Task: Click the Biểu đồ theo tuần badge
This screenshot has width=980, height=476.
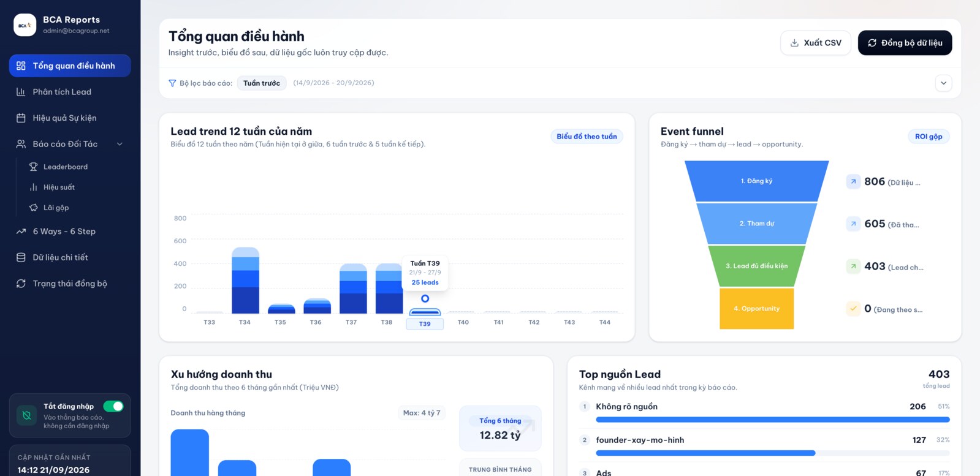Action: 587,137
